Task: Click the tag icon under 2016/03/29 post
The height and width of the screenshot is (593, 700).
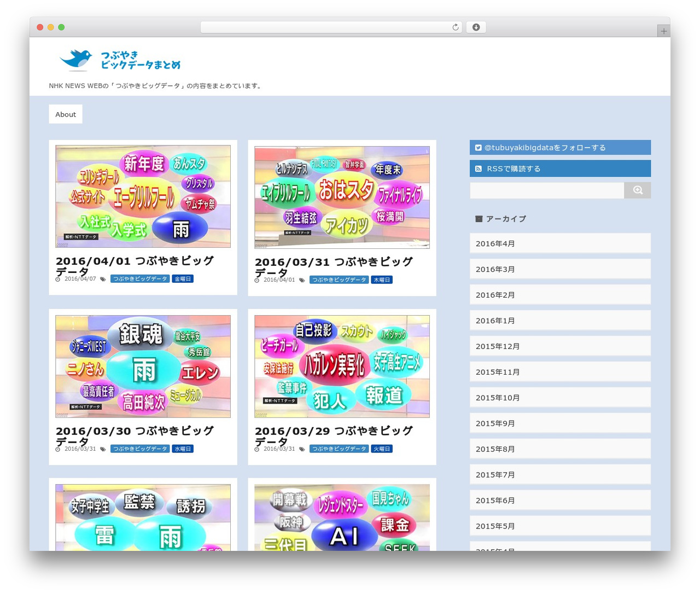Action: click(302, 449)
